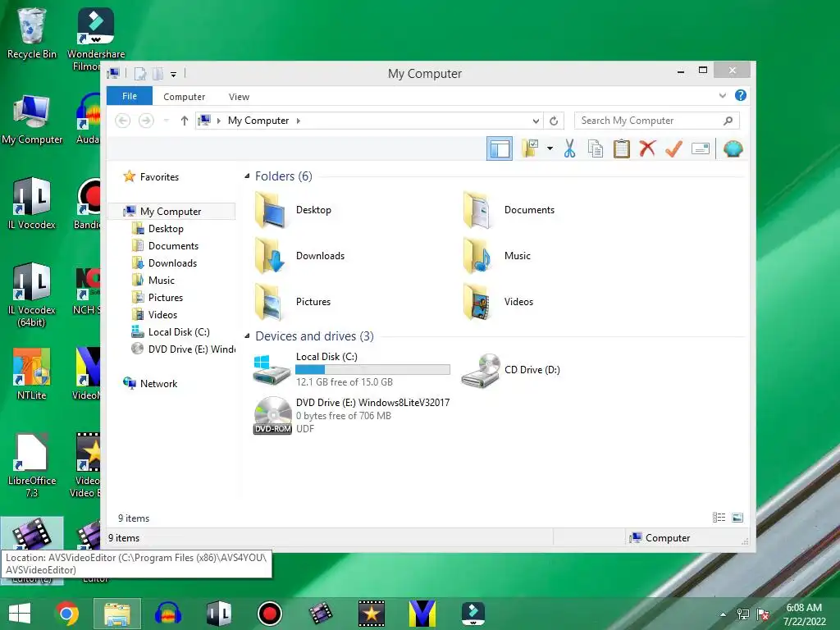Click the Refresh button by address bar
This screenshot has width=840, height=630.
pyautogui.click(x=554, y=121)
